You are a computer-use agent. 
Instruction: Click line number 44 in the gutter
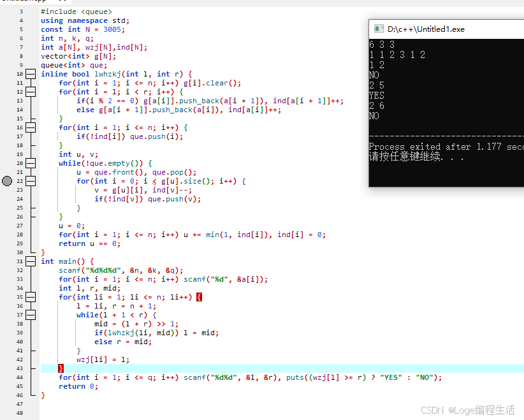[x=20, y=377]
